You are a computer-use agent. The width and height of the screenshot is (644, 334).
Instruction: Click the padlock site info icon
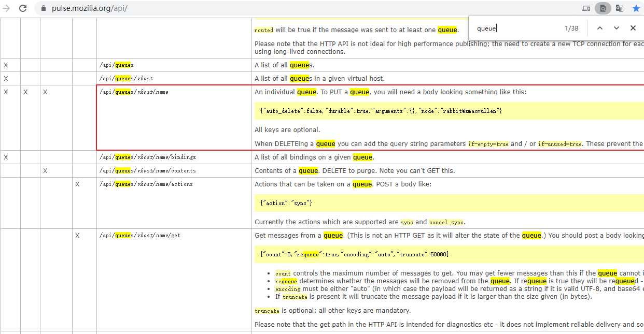click(x=43, y=8)
